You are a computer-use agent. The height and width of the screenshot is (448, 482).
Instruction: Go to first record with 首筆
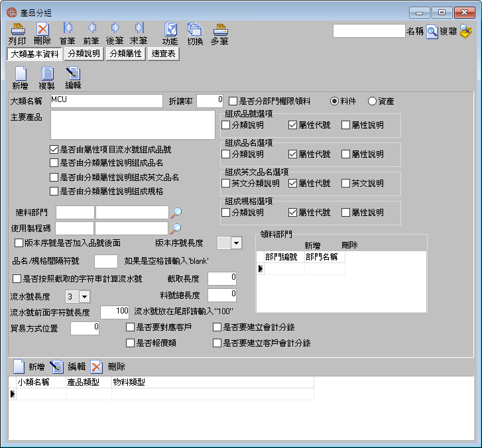point(68,33)
